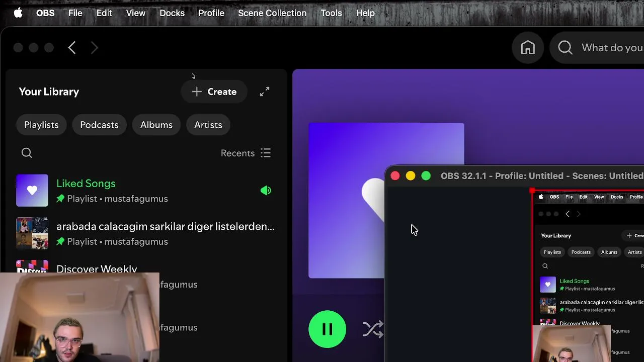Open the File menu
Screen dimensions: 644x362
click(75, 13)
